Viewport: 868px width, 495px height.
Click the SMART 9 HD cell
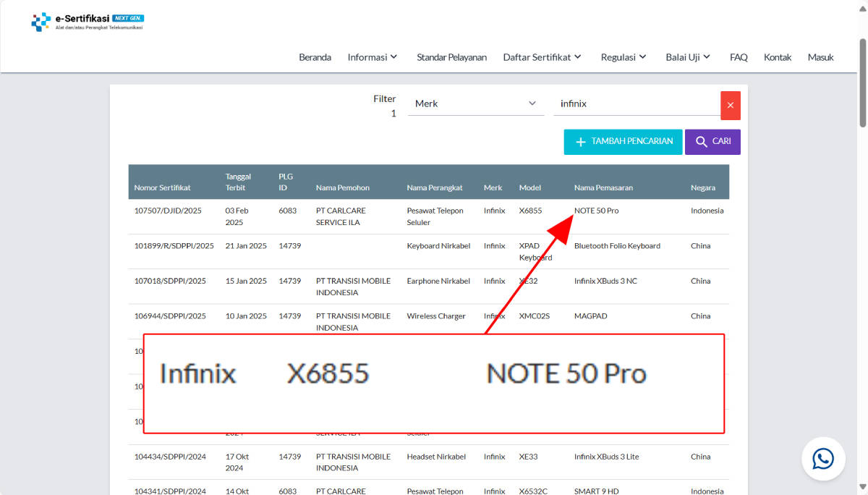pos(597,491)
